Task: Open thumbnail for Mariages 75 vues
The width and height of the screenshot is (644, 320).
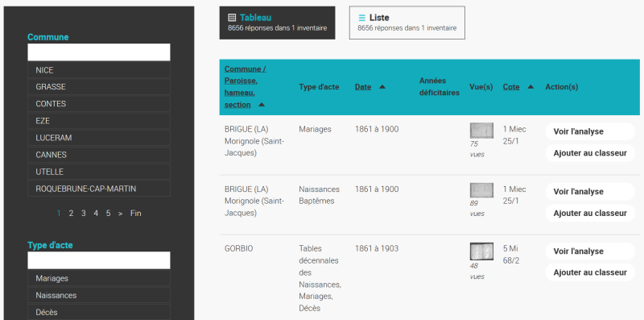Action: tap(481, 131)
